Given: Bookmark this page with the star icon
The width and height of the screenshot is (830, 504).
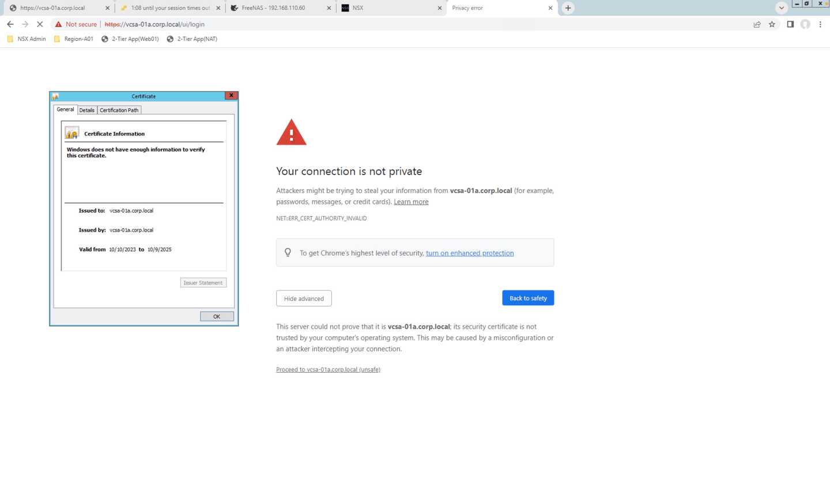Looking at the screenshot, I should click(x=772, y=24).
